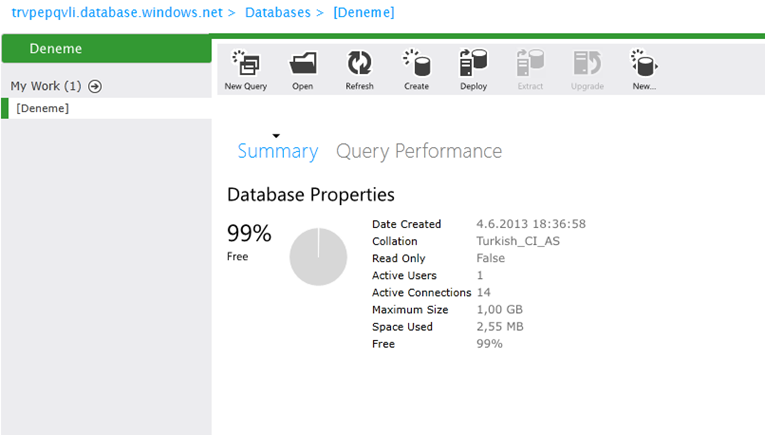
Task: Click the Collation label
Action: tap(395, 241)
